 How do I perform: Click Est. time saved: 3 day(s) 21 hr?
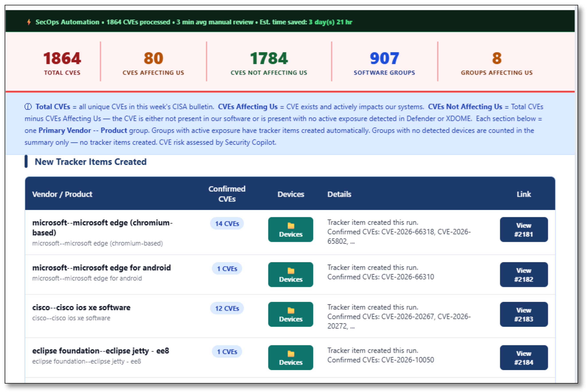click(x=306, y=22)
